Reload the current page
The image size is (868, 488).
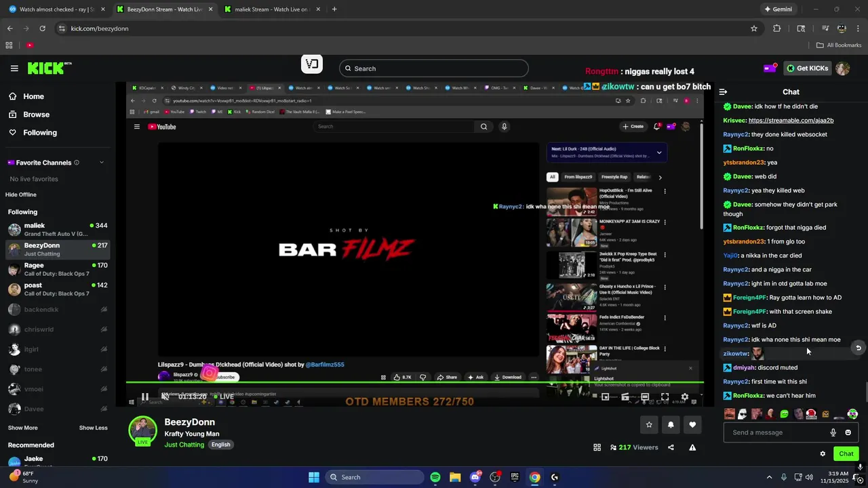point(42,28)
